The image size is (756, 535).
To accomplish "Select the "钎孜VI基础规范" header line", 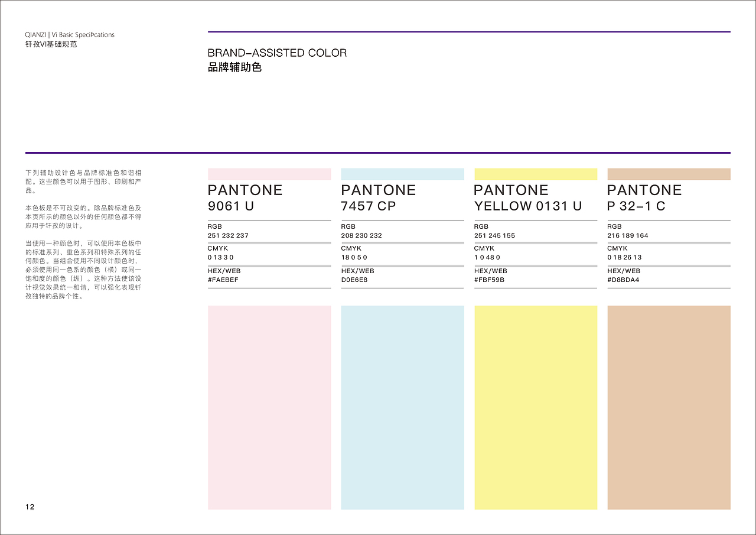I will coord(51,44).
